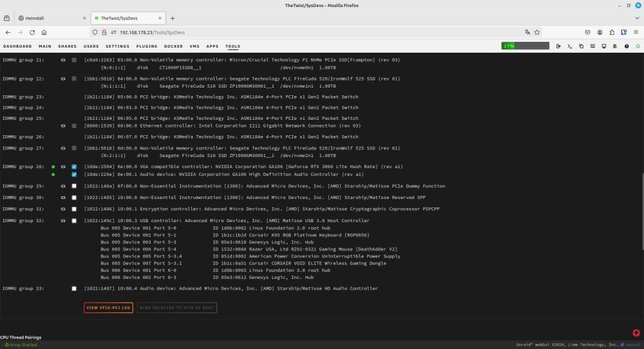Click the address bar URL 192.168.178.23/Tools/SysDevs
The width and height of the screenshot is (644, 349).
pyautogui.click(x=153, y=32)
